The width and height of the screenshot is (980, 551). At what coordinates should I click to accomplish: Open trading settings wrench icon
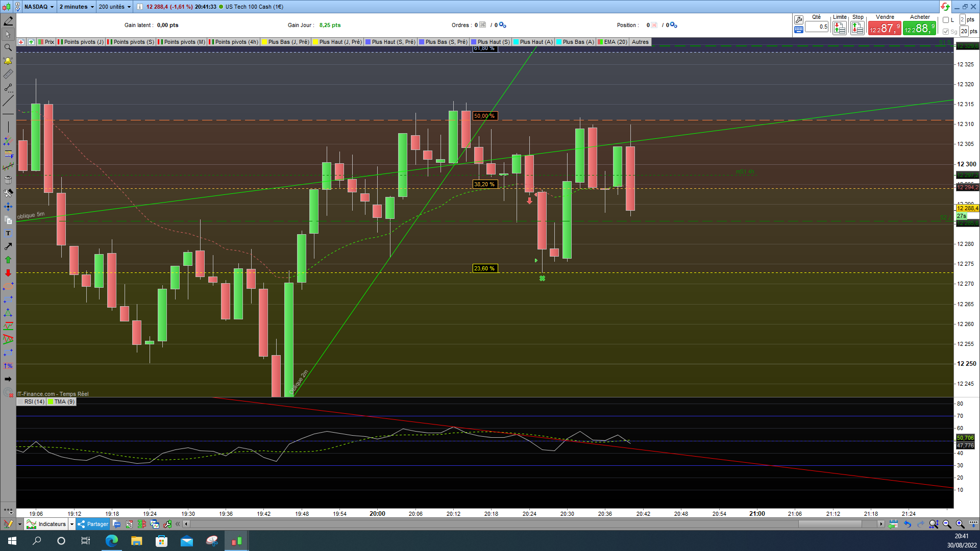point(799,19)
